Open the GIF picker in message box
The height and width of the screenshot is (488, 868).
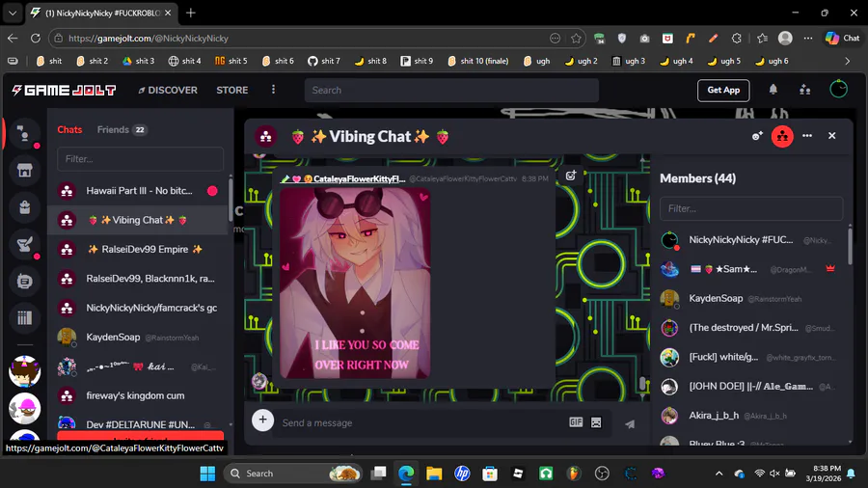tap(576, 422)
